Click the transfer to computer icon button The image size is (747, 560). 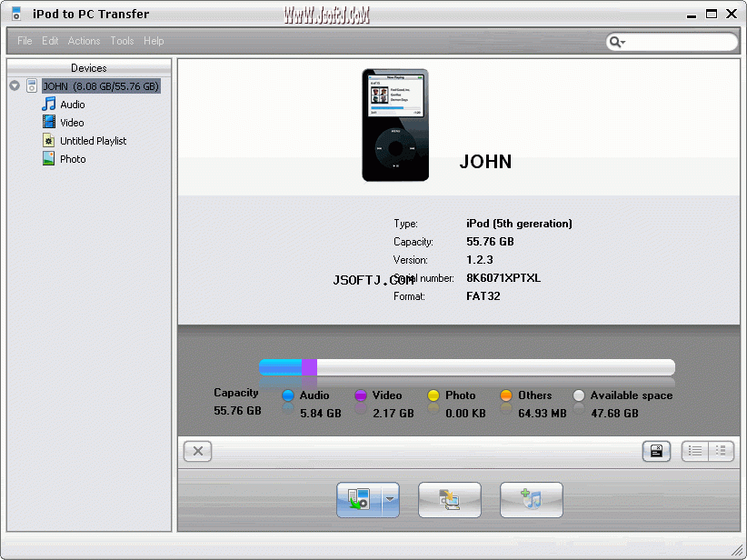[450, 499]
